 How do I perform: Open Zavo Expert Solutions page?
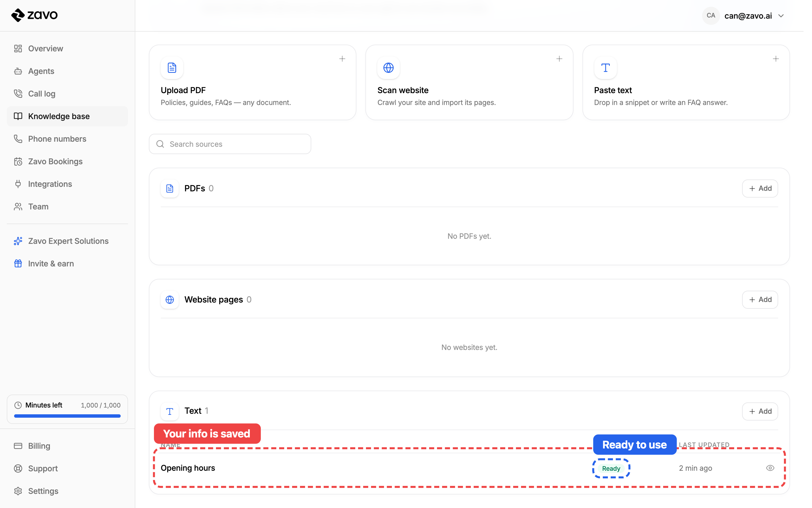pos(67,241)
